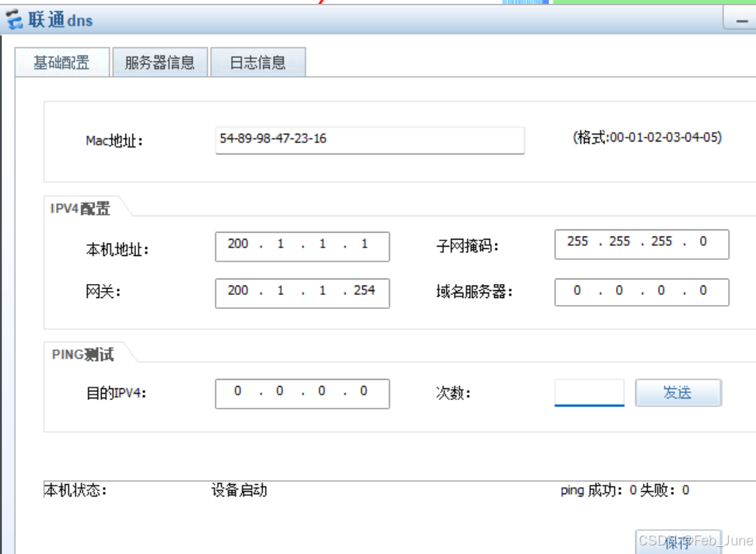Click the 联通dns title bar app icon
This screenshot has width=756, height=554.
tap(14, 19)
